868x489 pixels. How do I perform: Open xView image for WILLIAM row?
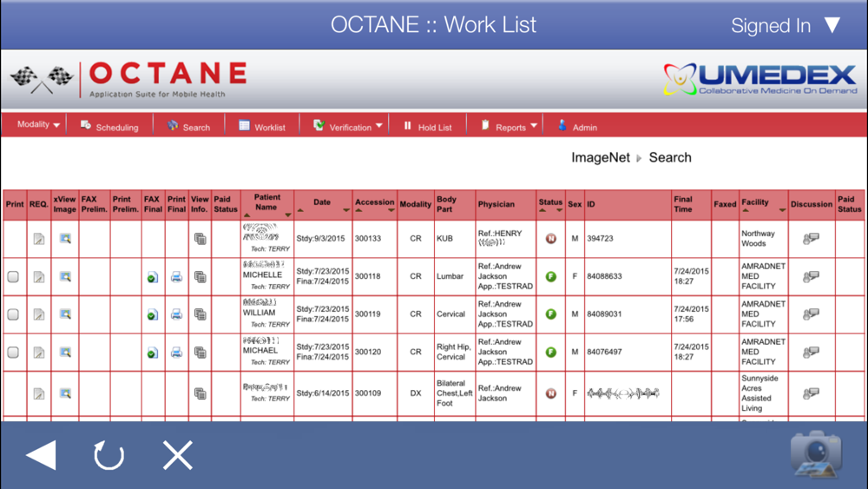pos(65,314)
